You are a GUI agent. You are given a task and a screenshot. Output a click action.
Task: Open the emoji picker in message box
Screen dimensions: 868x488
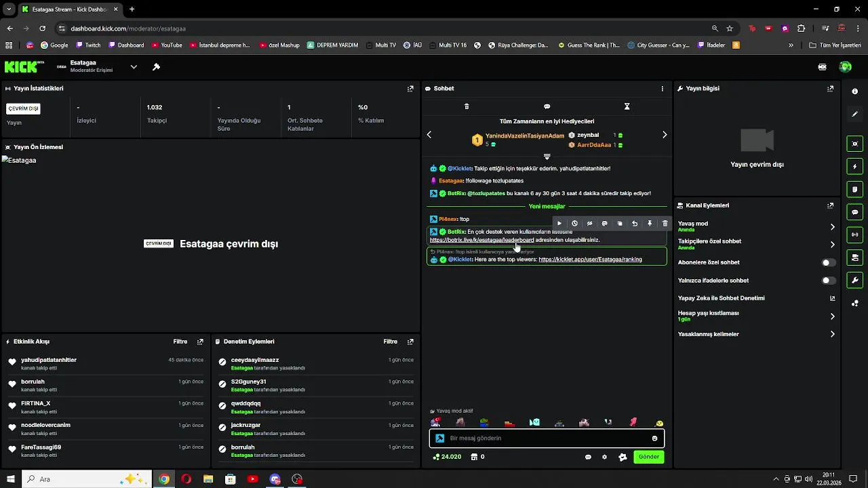click(654, 439)
